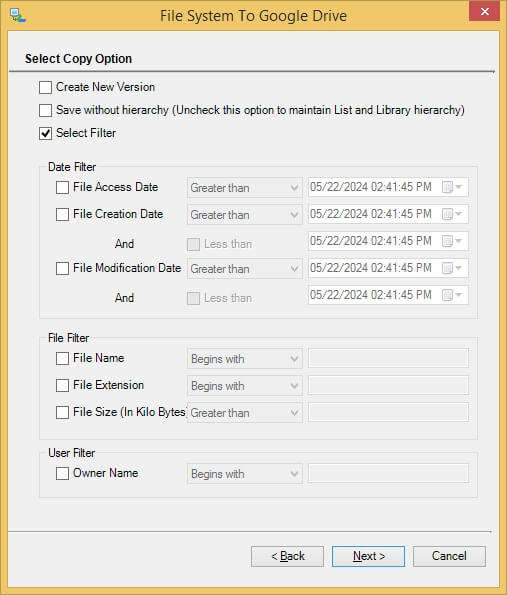Open File Extension Begins with dropdown
This screenshot has height=595, width=507.
click(x=245, y=386)
